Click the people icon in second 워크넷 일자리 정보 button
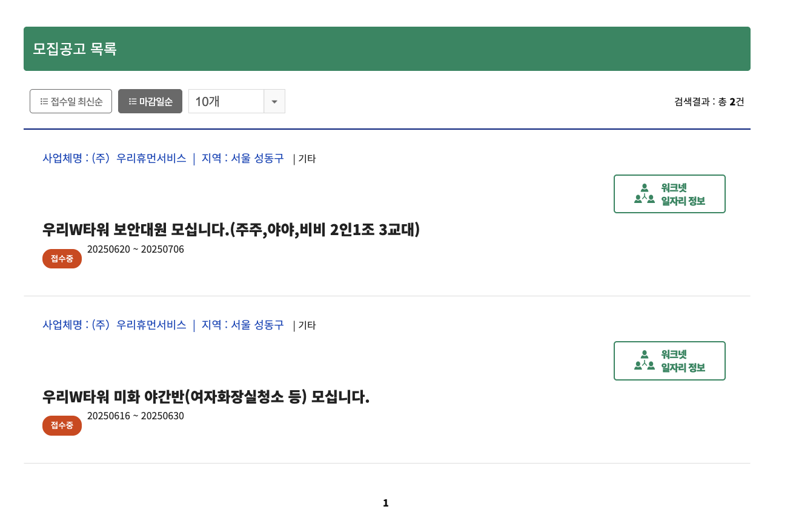This screenshot has width=796, height=532. 643,360
